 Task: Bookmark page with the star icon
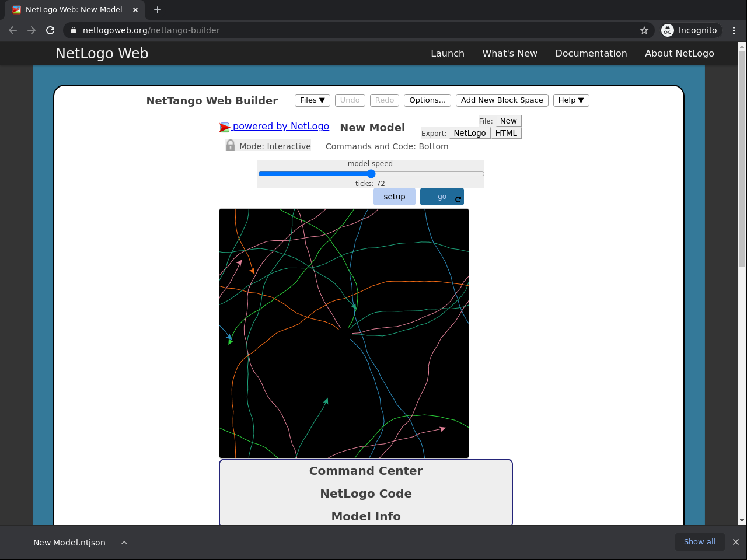coord(644,30)
